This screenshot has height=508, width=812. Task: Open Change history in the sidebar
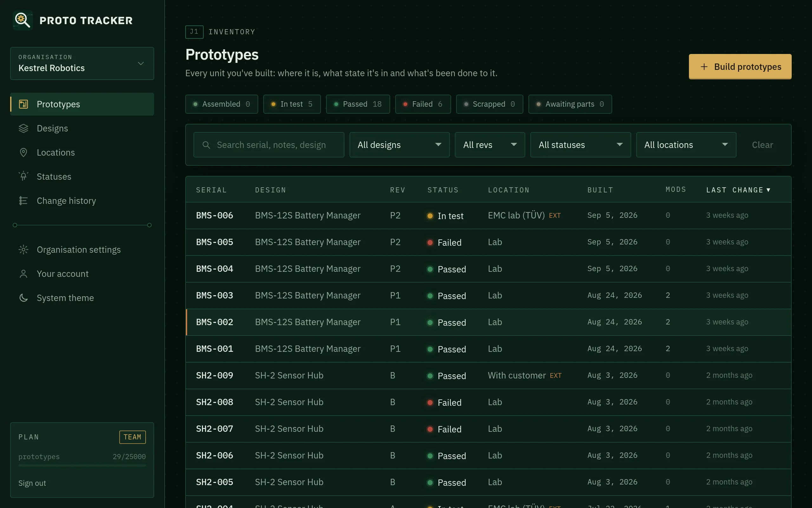[82, 201]
